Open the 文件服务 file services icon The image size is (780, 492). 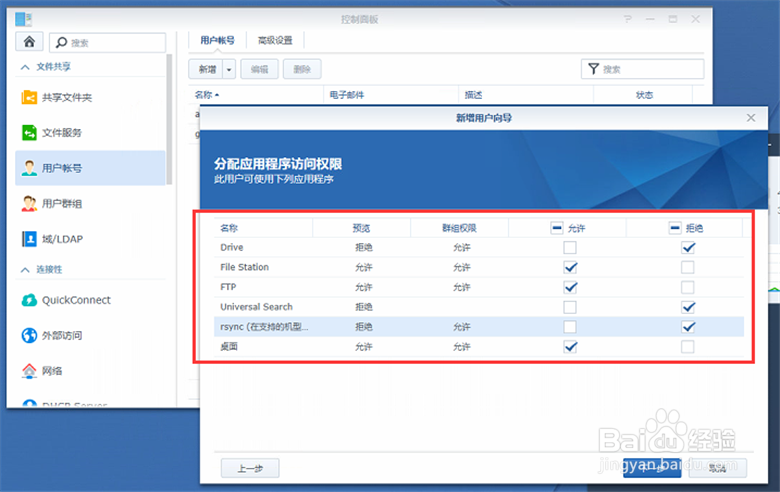point(29,132)
